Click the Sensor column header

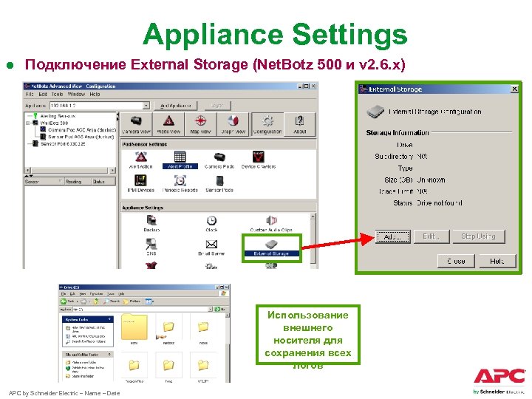click(44, 182)
